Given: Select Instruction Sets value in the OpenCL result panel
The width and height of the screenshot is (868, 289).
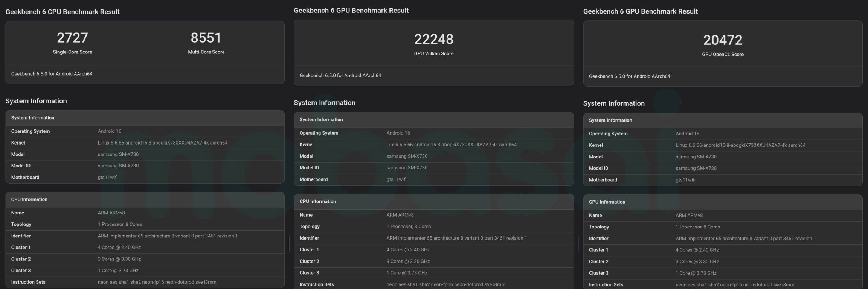Looking at the screenshot, I should tap(735, 285).
